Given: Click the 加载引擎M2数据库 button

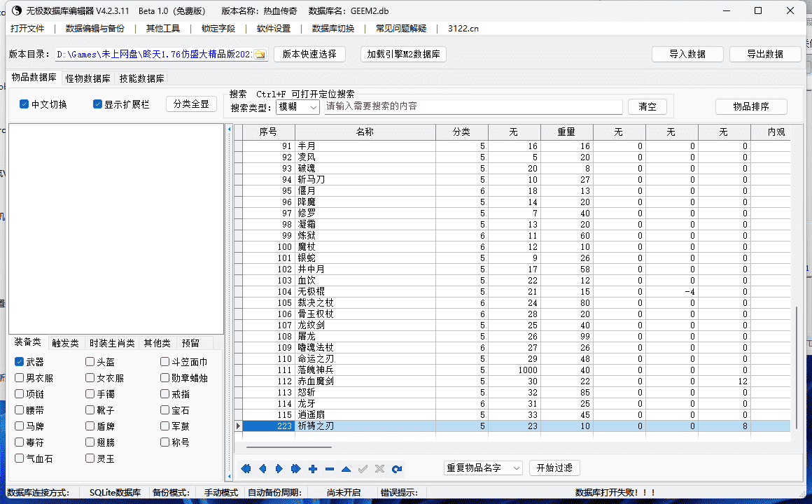Looking at the screenshot, I should pyautogui.click(x=403, y=54).
